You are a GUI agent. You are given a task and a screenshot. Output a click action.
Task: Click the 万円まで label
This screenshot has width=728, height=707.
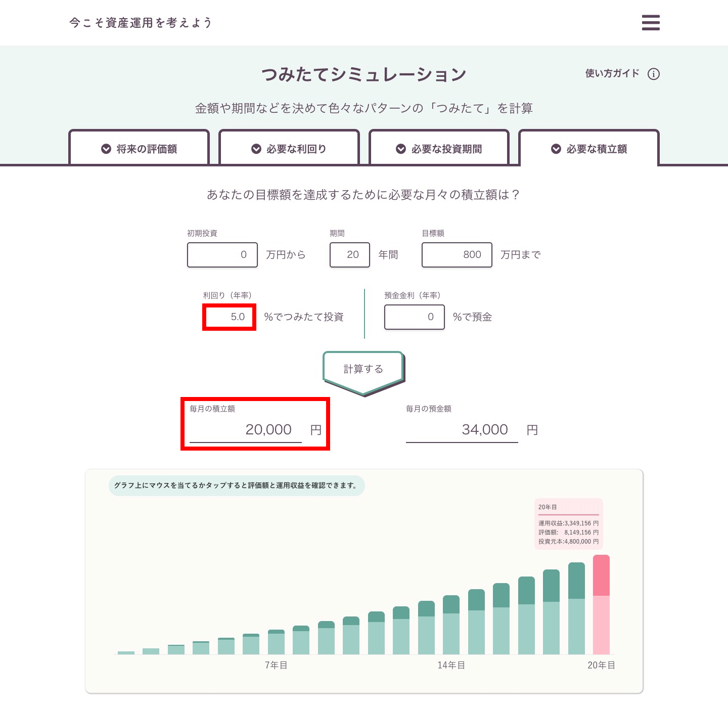(x=521, y=255)
